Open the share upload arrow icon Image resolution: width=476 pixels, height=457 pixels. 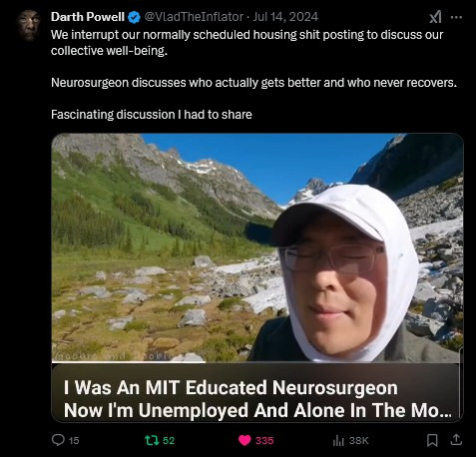[x=456, y=440]
